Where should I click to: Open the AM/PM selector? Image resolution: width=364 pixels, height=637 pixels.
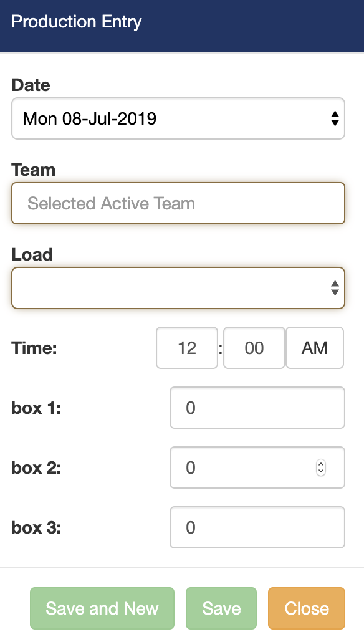(315, 348)
